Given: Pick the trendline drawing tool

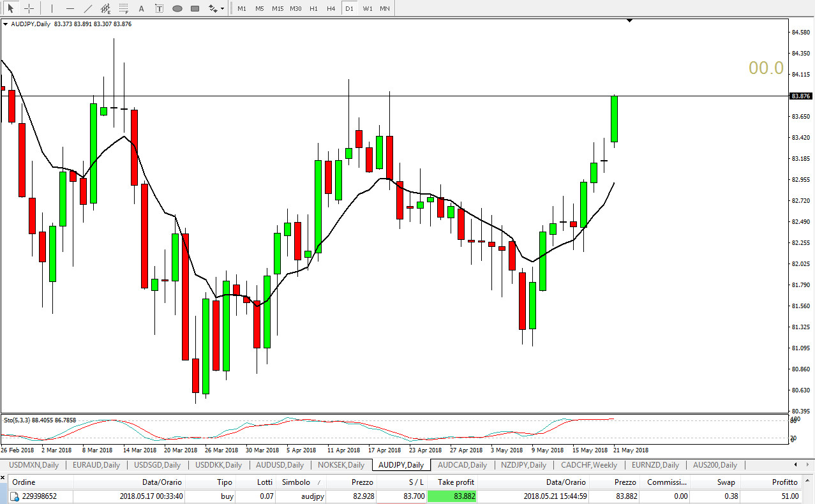Looking at the screenshot, I should pos(88,8).
